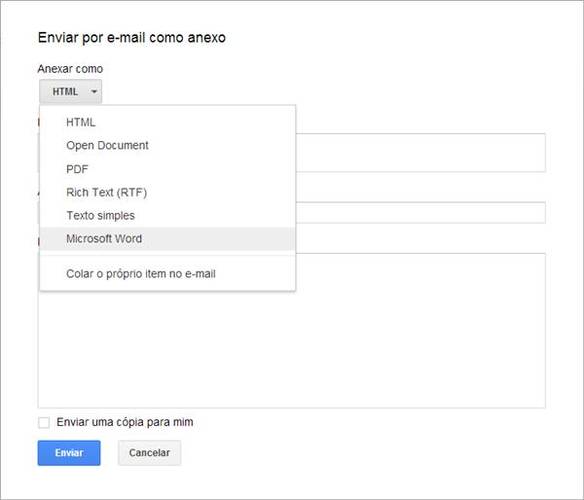
Task: Click into the subject line field
Action: coord(420,212)
